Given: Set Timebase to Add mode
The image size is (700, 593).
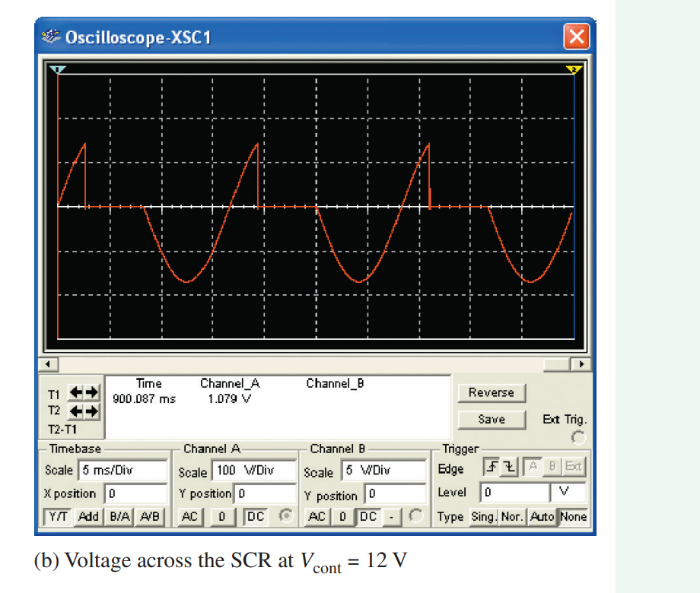Looking at the screenshot, I should tap(89, 515).
